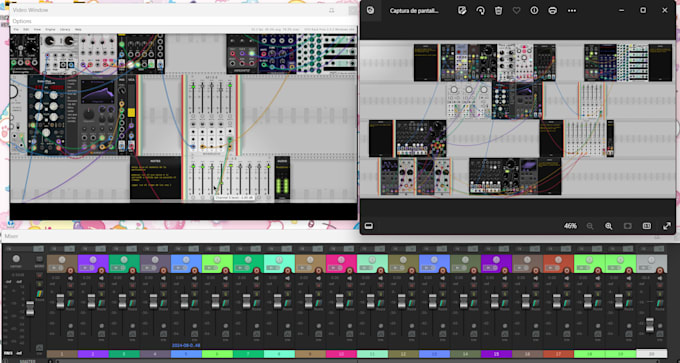
Task: Click the master volume fader
Action: click(30, 308)
